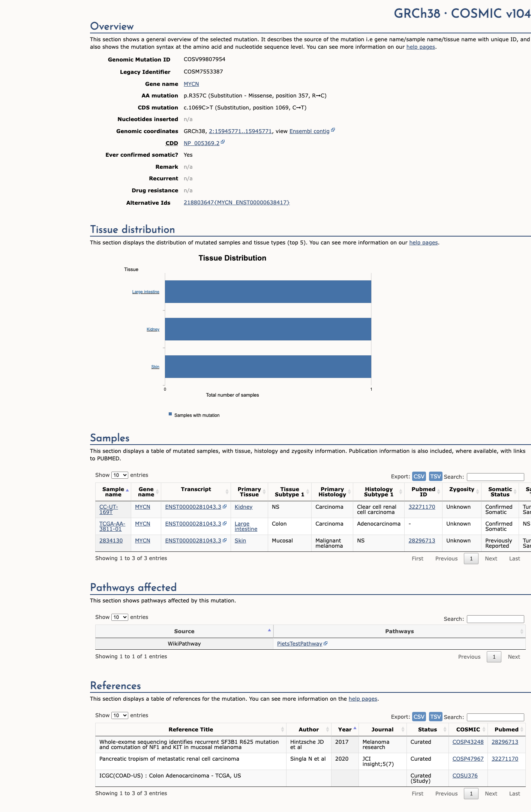531x812 pixels.
Task: Click sort arrow on Reference Title column
Action: click(282, 730)
